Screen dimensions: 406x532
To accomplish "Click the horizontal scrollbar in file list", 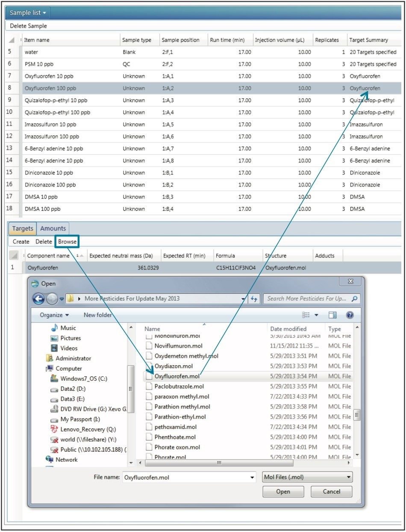I will click(219, 463).
